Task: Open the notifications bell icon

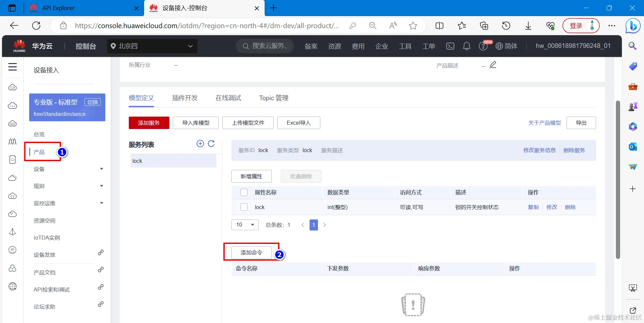Action: 467,46
